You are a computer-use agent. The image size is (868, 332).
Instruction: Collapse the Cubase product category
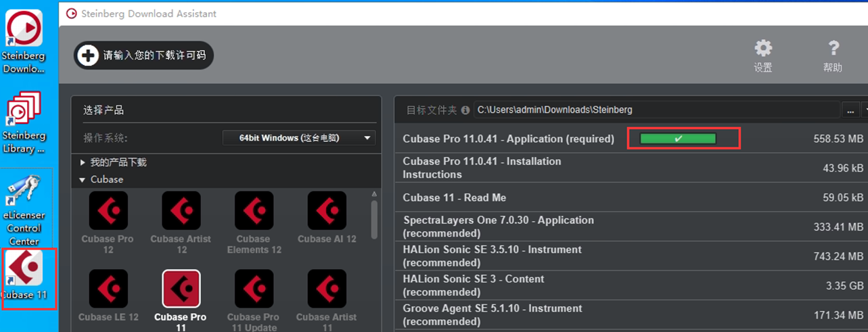point(83,179)
